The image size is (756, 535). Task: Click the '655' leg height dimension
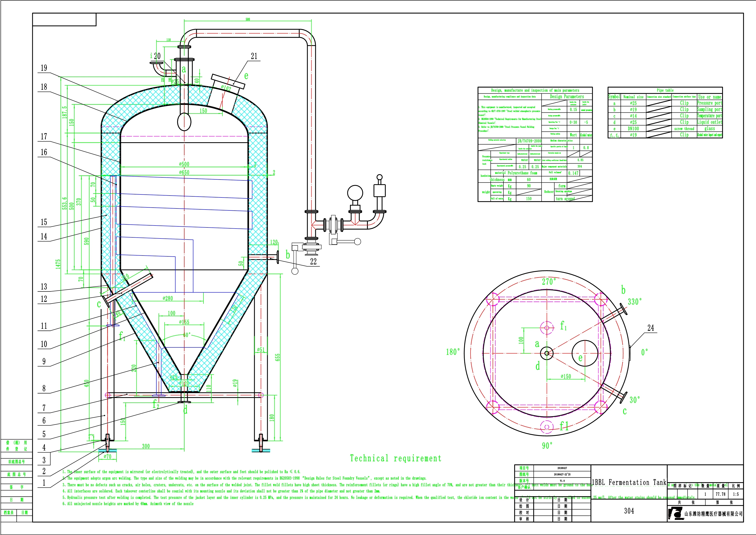point(278,357)
